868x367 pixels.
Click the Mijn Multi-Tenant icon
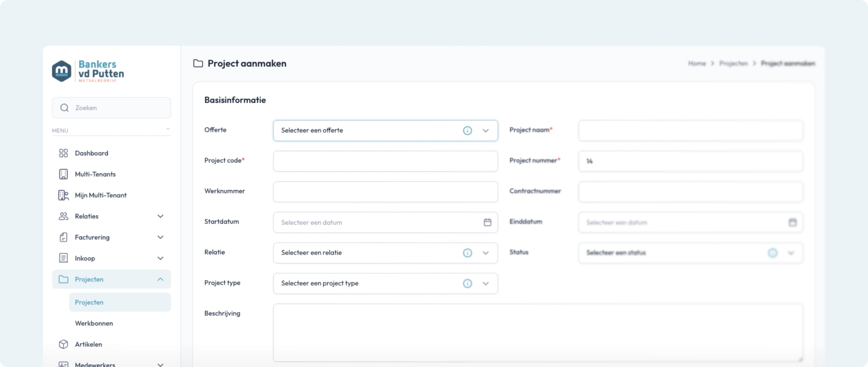(63, 195)
